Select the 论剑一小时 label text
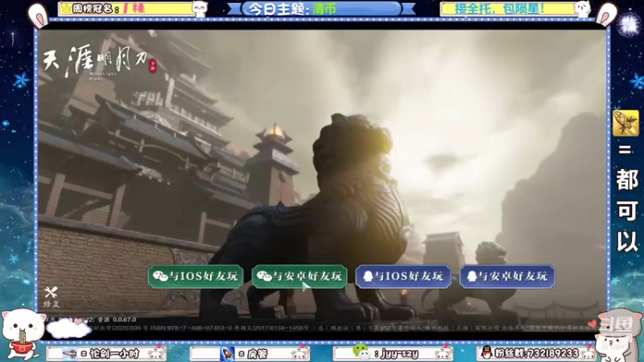The width and height of the screenshot is (644, 362). (114, 354)
